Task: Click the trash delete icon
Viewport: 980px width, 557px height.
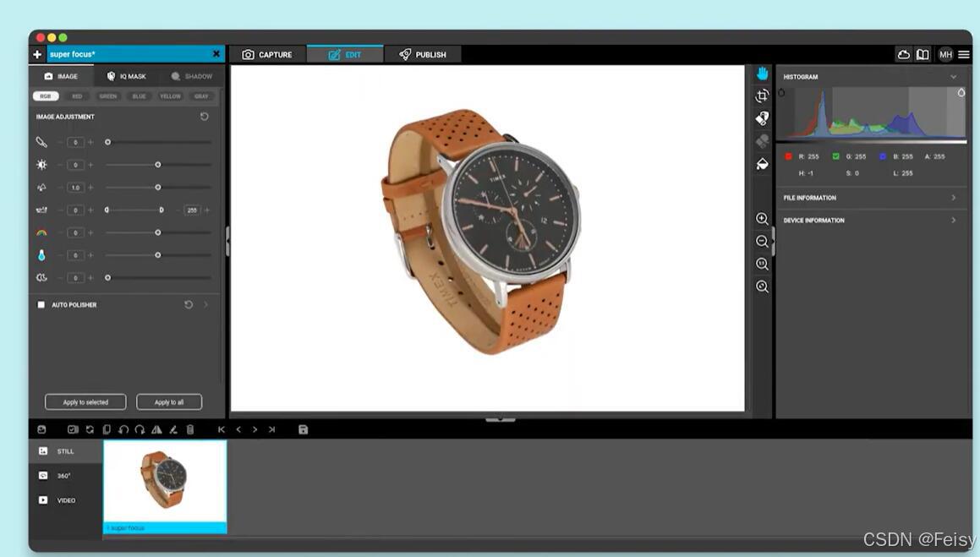Action: coord(190,429)
